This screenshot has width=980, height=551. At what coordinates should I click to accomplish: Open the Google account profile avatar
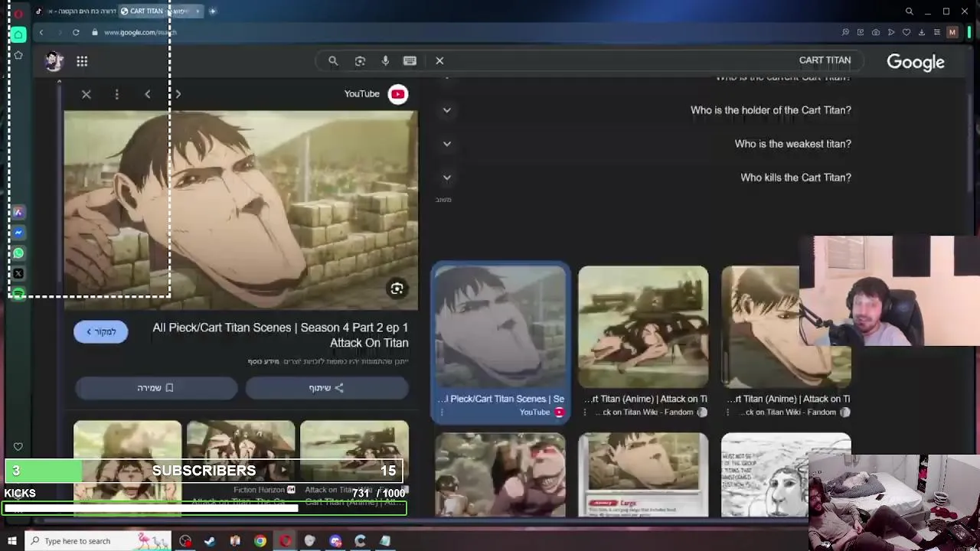(x=54, y=61)
